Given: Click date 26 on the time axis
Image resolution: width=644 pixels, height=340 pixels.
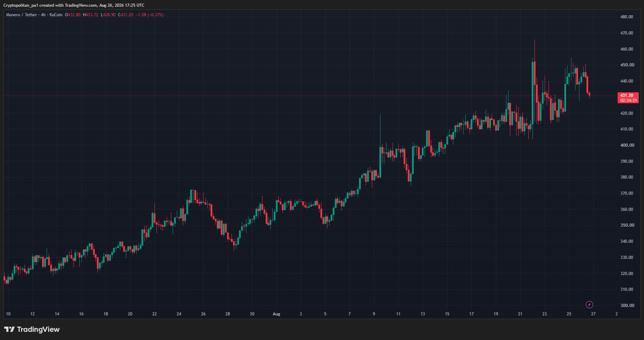Looking at the screenshot, I should coord(203,314).
